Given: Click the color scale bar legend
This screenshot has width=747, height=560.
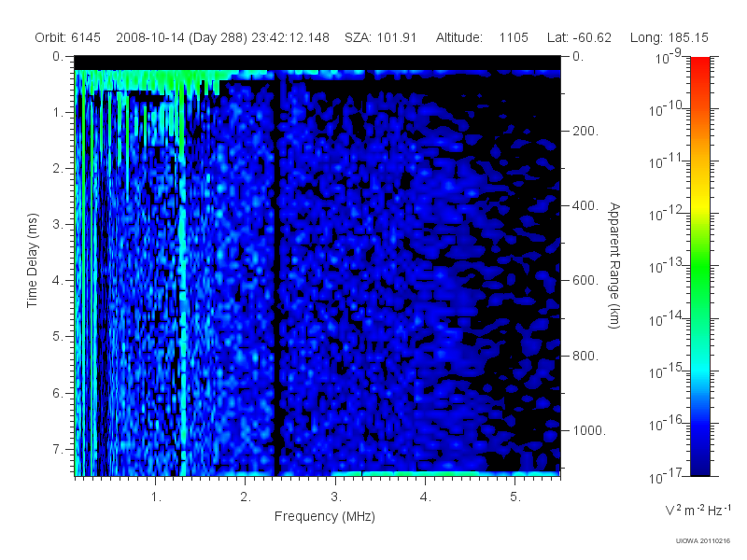Looking at the screenshot, I should (699, 266).
